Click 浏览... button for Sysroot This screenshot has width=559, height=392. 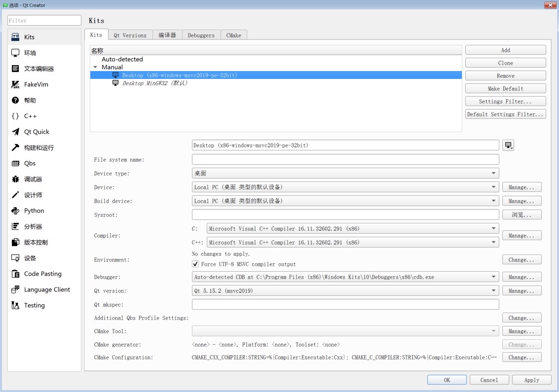pos(522,214)
